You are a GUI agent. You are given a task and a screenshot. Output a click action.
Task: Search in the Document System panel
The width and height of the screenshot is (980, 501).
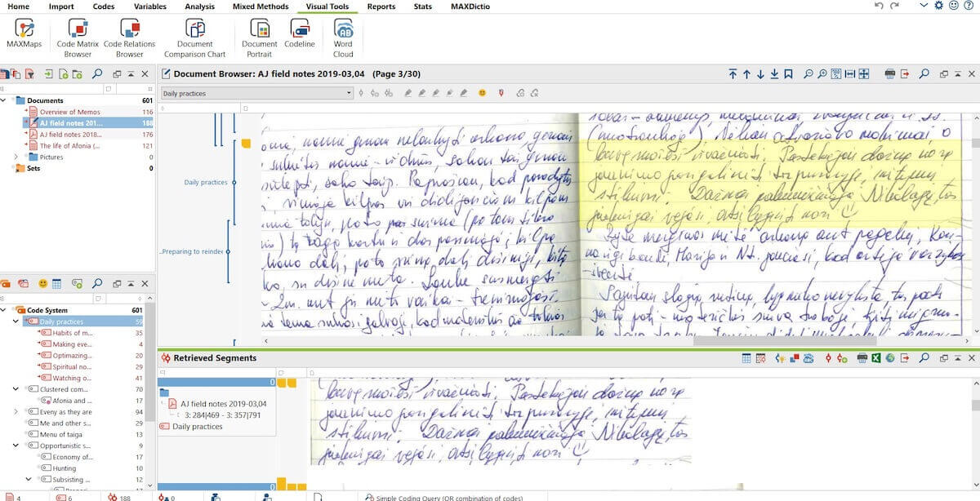tap(97, 74)
